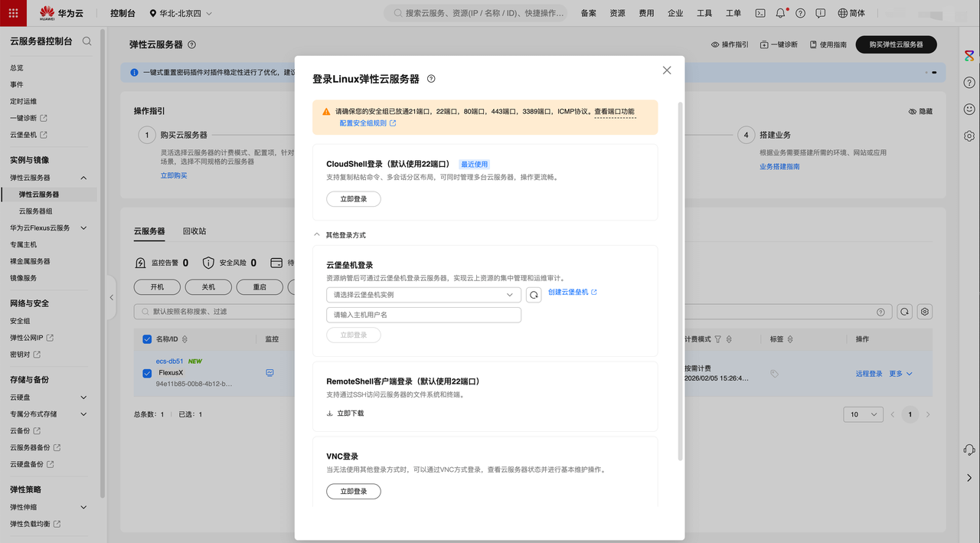Open the 更多 dropdown in ecs-db51 row
Image resolution: width=980 pixels, height=543 pixels.
[x=900, y=374]
